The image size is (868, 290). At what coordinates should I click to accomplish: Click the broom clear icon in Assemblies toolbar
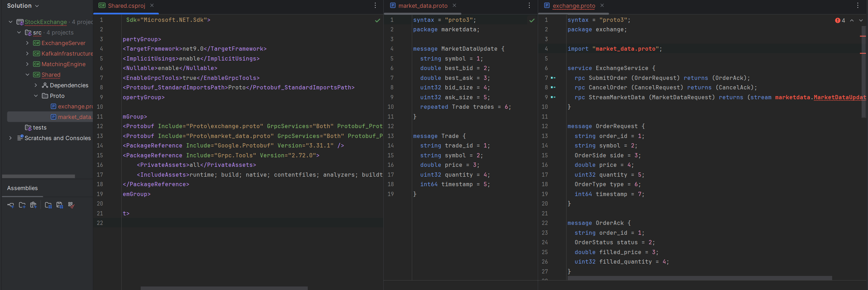[x=71, y=205]
